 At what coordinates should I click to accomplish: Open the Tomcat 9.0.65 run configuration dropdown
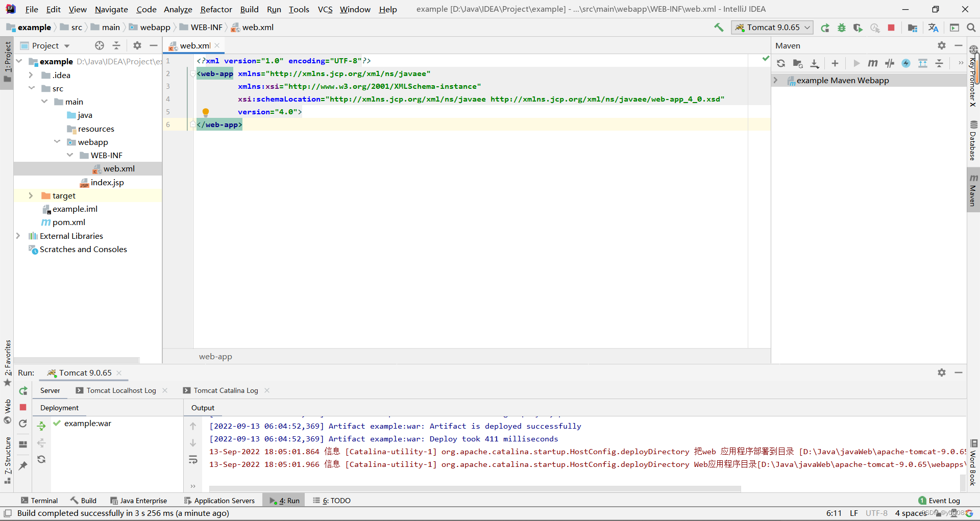772,28
